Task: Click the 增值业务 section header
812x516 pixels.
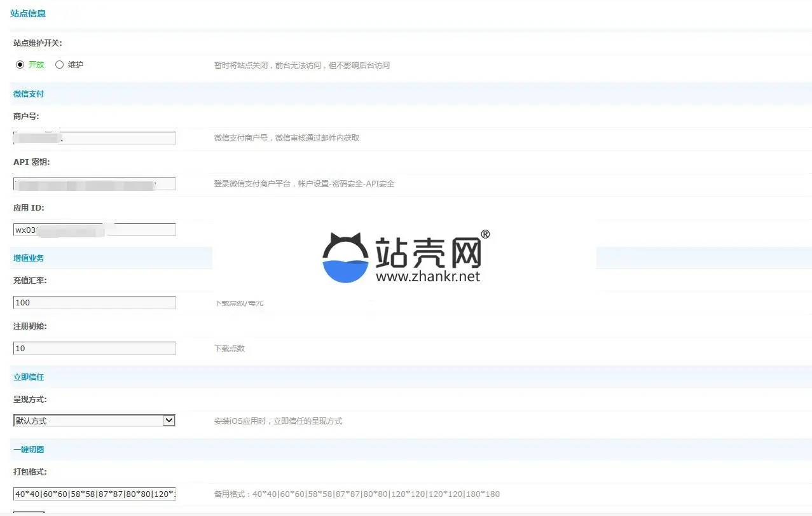Action: click(29, 258)
